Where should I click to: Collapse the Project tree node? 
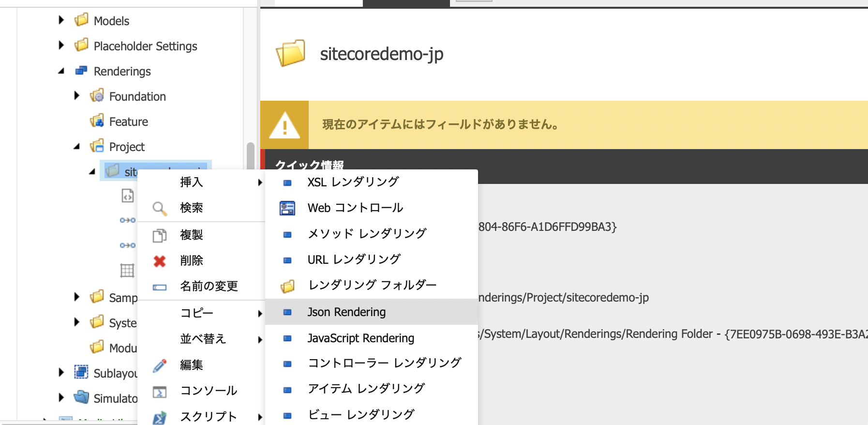tap(76, 146)
